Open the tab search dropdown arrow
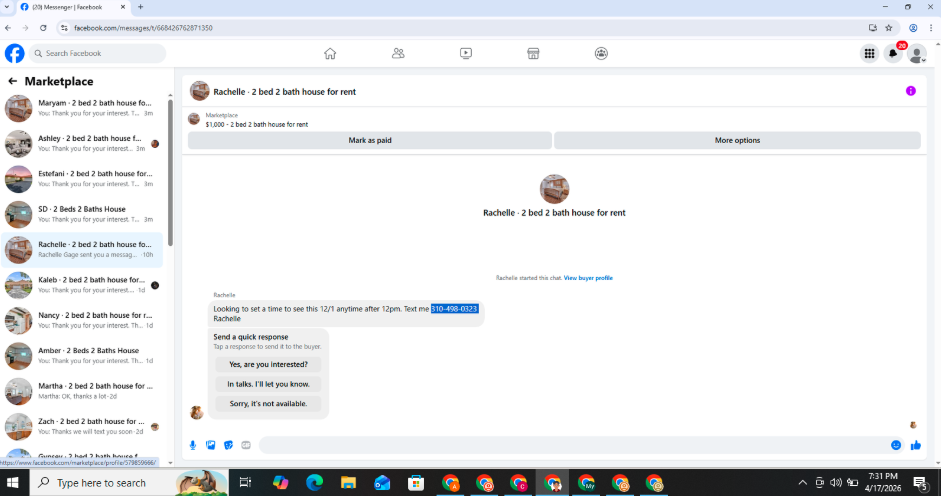Viewport: 941px width, 496px height. 7,7
